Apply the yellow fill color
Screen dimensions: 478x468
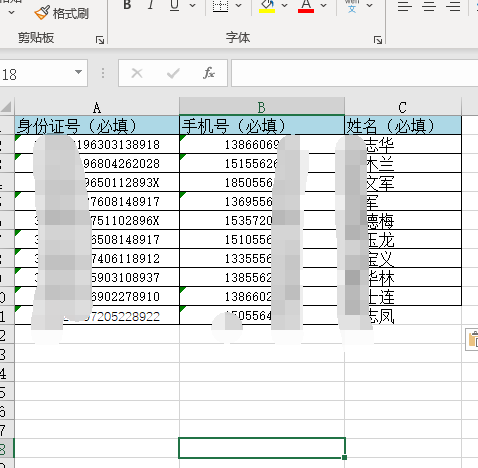tap(267, 6)
